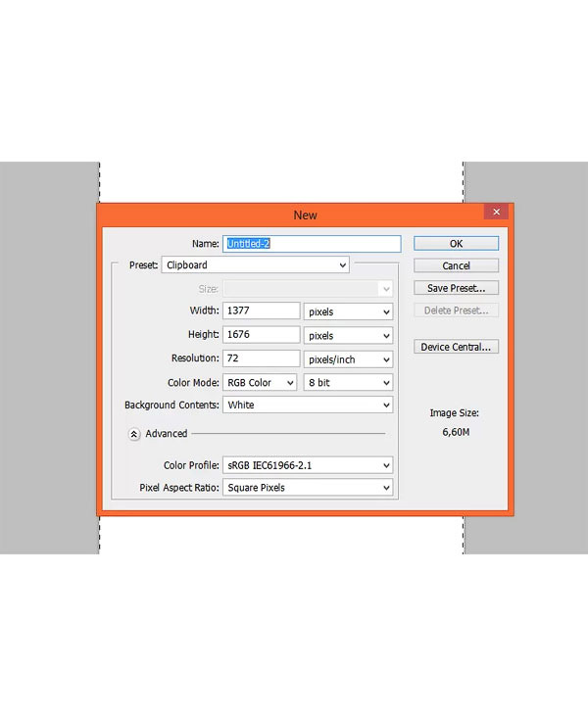Open the pixels/inch resolution units dropdown

tap(348, 359)
